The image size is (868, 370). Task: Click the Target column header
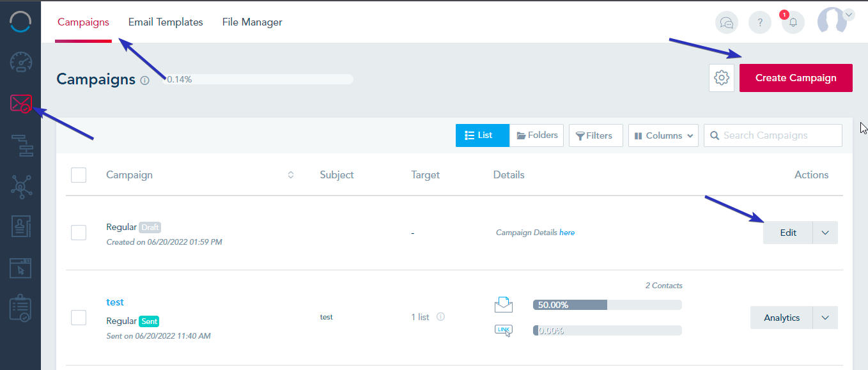(x=426, y=174)
